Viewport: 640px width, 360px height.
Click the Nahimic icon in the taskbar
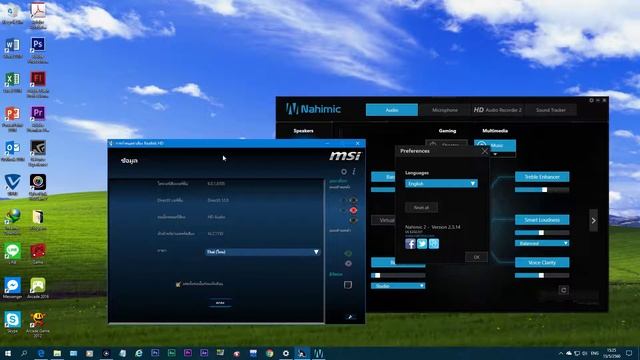318,353
